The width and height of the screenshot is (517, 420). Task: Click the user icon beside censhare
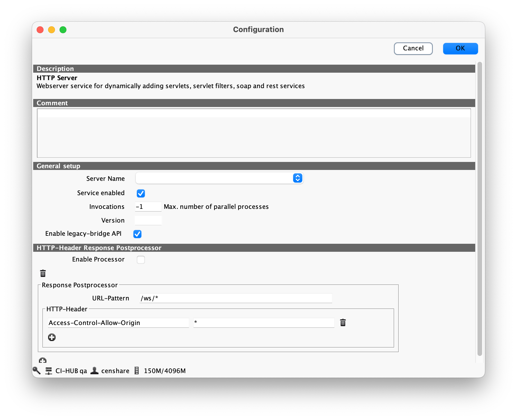pos(94,371)
